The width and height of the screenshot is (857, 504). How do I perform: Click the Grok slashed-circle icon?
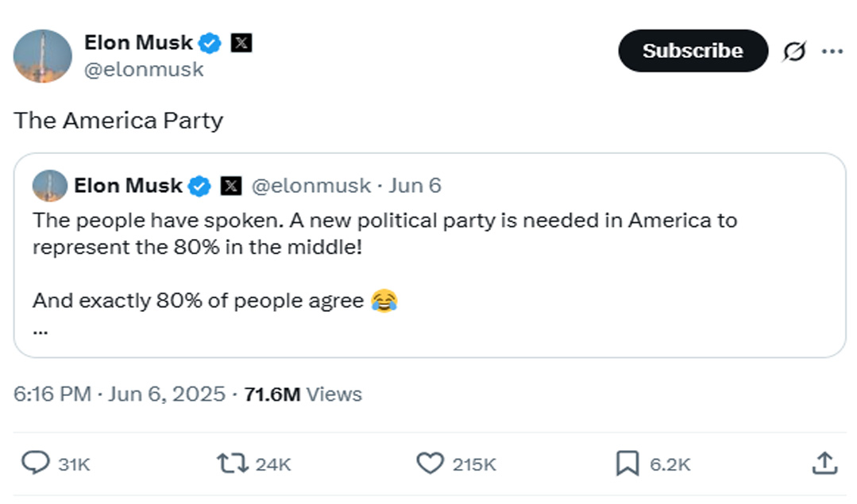pos(794,52)
